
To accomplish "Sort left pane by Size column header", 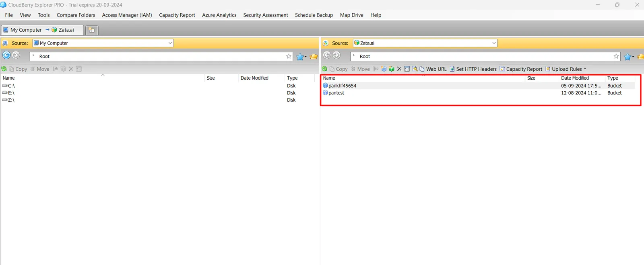I will click(x=221, y=78).
